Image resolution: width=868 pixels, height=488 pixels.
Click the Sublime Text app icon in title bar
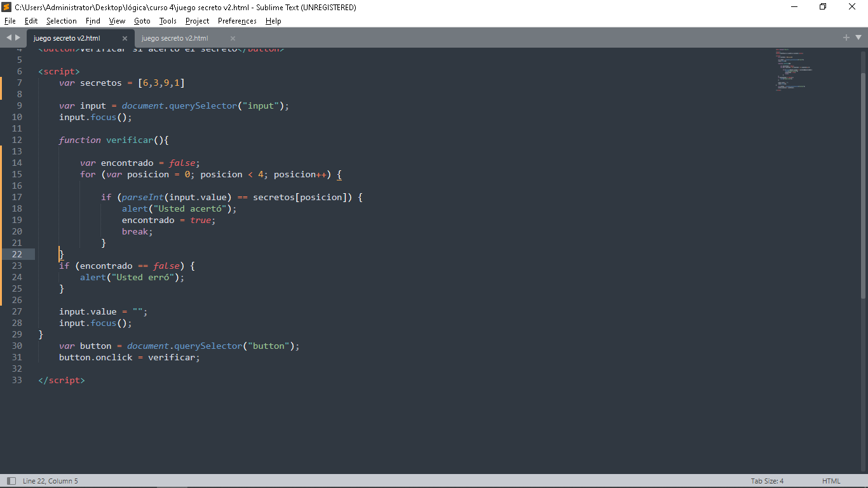click(6, 7)
